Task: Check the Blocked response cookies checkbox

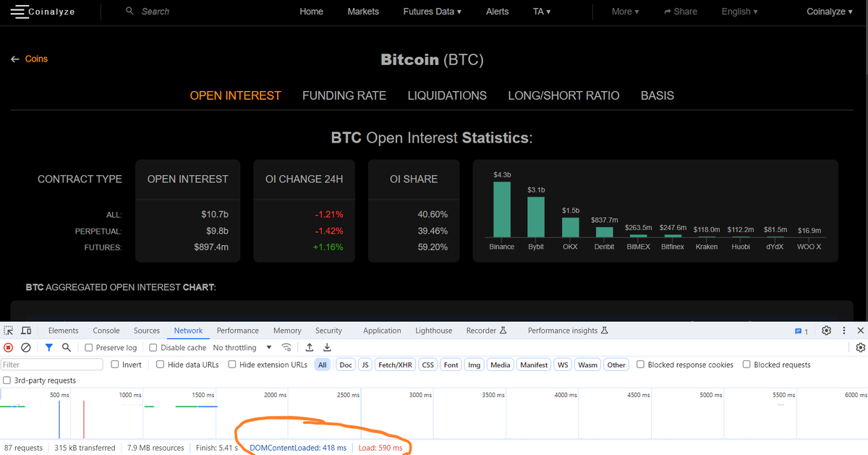Action: (640, 365)
